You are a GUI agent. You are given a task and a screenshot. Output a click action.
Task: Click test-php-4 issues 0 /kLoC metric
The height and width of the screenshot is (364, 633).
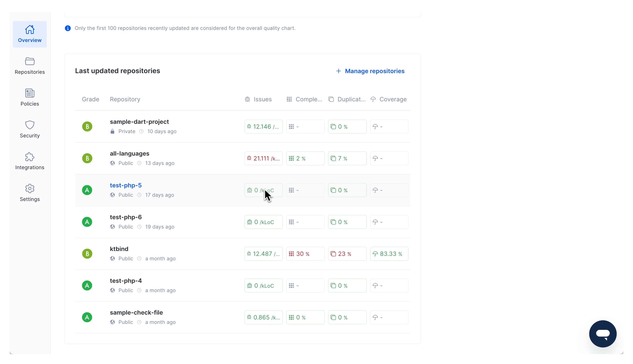(263, 285)
